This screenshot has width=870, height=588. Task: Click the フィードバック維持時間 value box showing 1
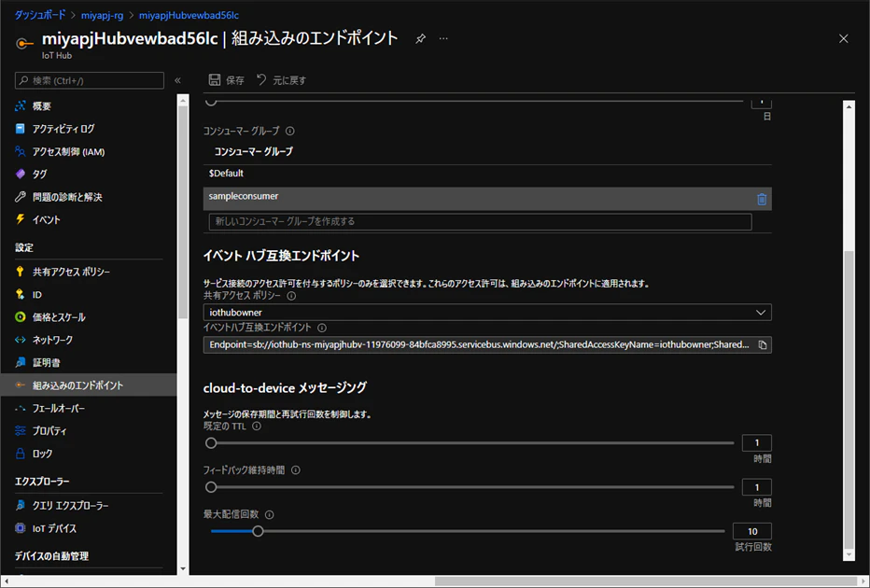[x=757, y=487]
